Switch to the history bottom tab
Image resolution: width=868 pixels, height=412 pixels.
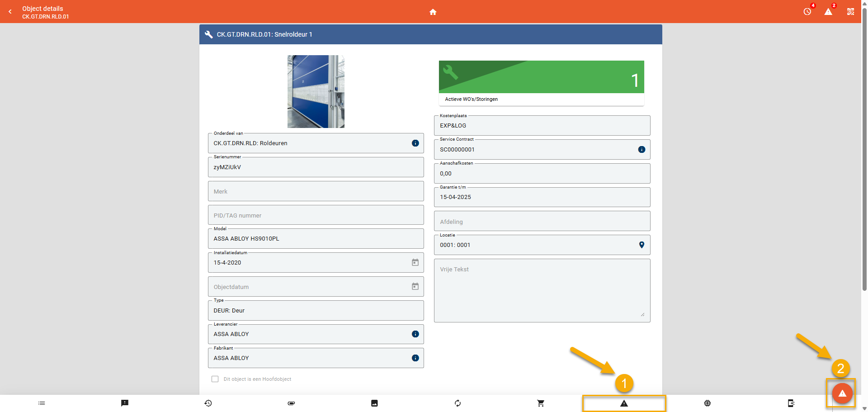point(208,403)
